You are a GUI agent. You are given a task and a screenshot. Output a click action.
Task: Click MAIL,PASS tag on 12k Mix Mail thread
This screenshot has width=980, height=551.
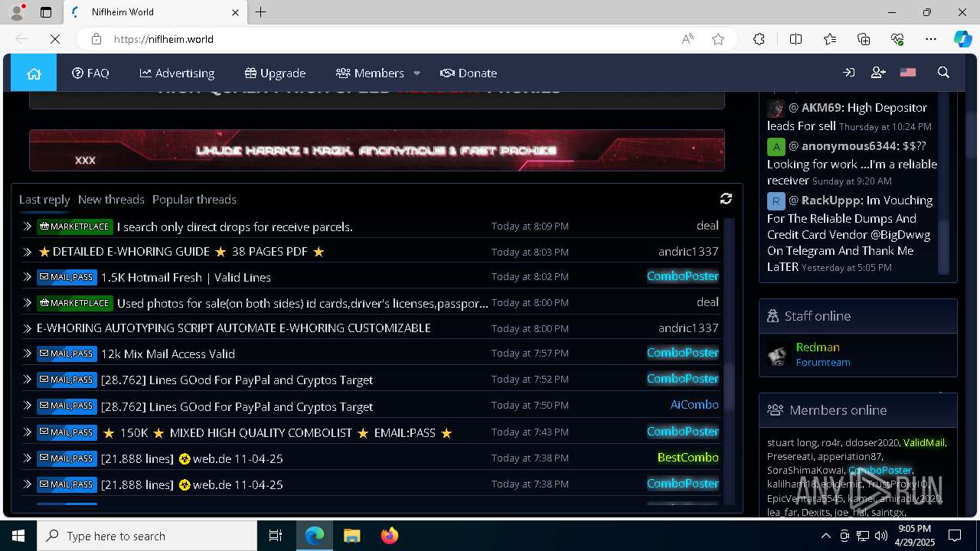point(67,354)
